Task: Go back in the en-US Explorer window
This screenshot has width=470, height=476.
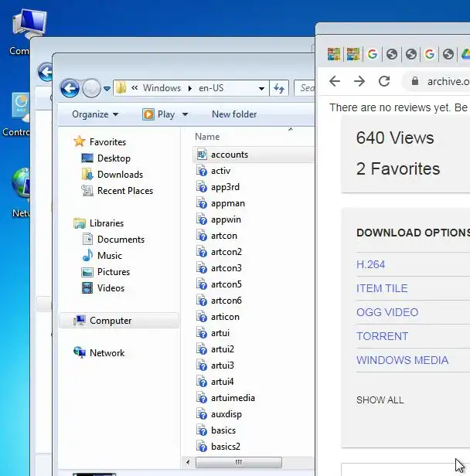Action: click(x=70, y=88)
